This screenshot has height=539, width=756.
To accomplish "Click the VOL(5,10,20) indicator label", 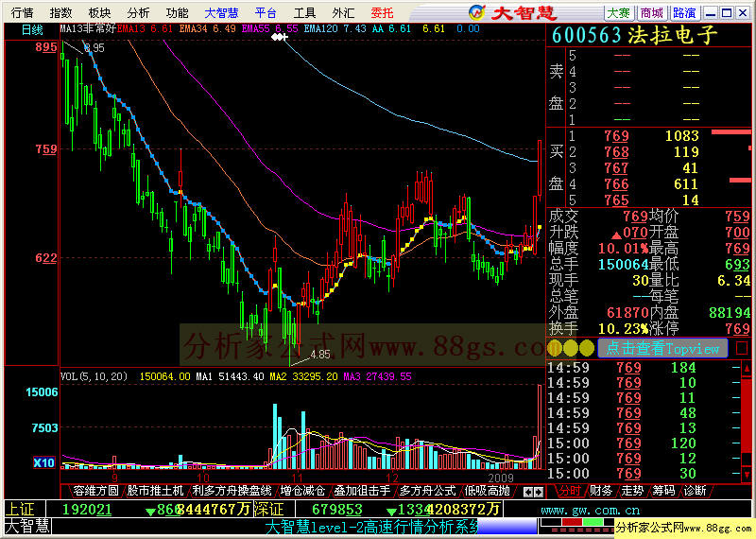I will (x=94, y=376).
